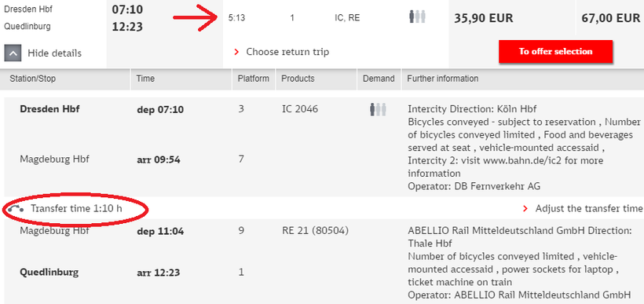Click the Dresden Hbf departure station
The width and height of the screenshot is (644, 304).
tap(49, 109)
